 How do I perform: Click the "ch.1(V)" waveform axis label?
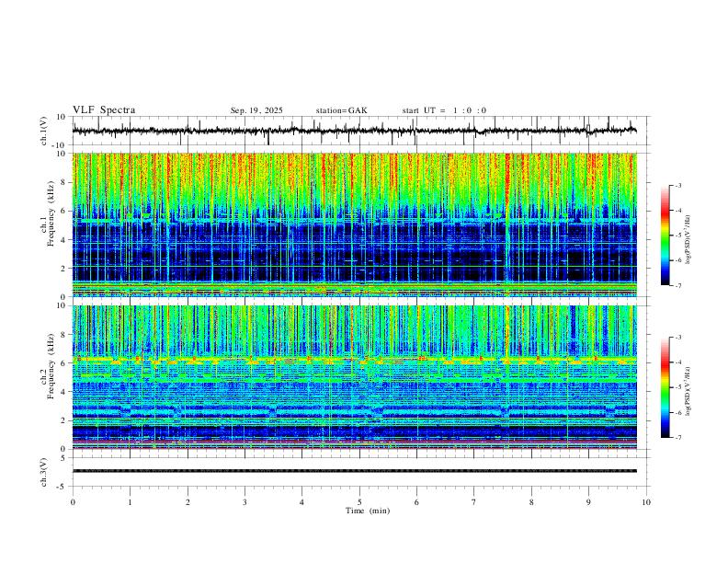coord(43,131)
